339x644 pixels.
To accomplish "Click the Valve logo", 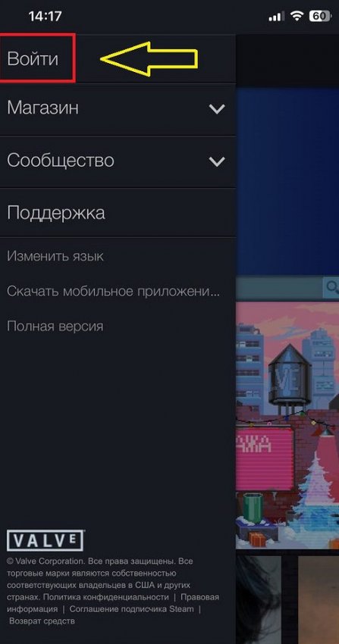I will [x=46, y=540].
